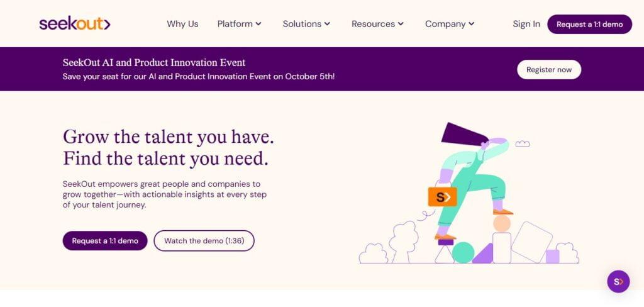Click the orange S briefcase icon

point(442,196)
